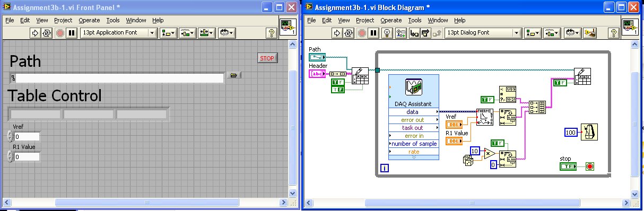Expand DAQ Assistant terminals double-chevron
Screen dimensions: 644x211
point(413,158)
